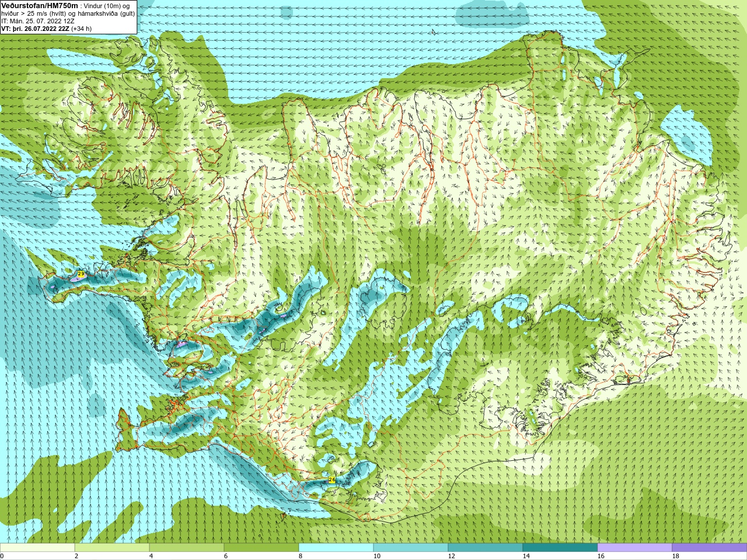Click the teal 12–14 m/s legend swatch
Screen dimensions: 747x560
click(x=486, y=548)
